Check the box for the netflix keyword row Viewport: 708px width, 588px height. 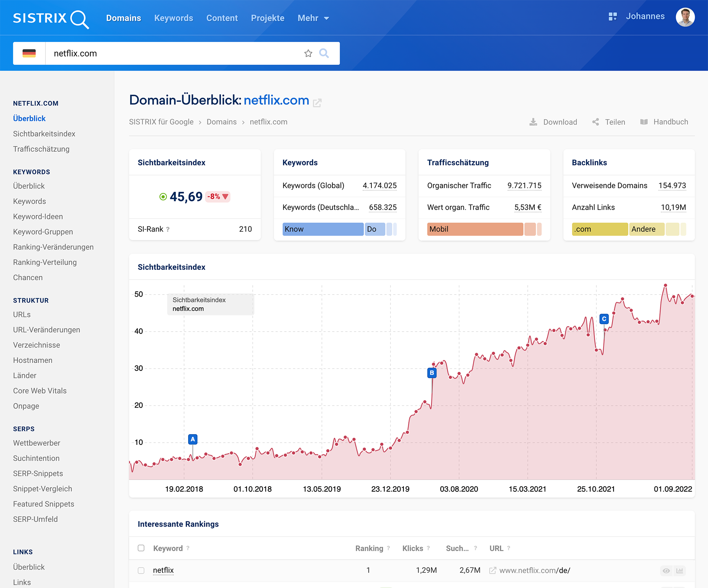pyautogui.click(x=141, y=570)
